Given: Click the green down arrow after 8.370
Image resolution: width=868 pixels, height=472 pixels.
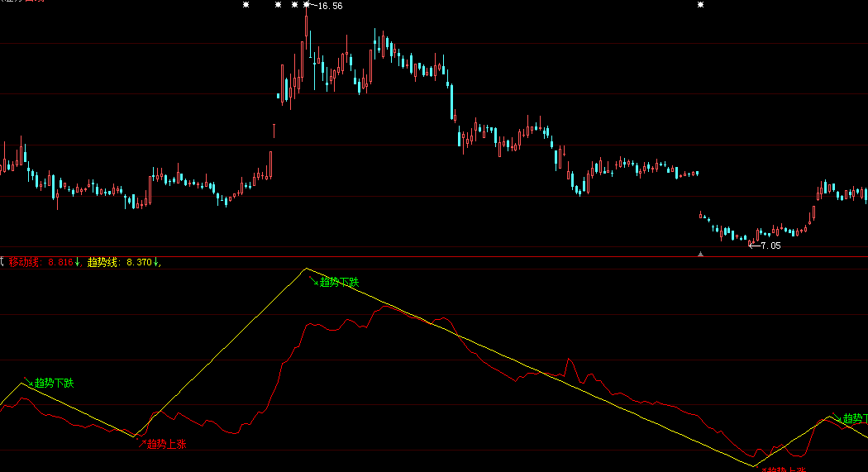Looking at the screenshot, I should [155, 262].
